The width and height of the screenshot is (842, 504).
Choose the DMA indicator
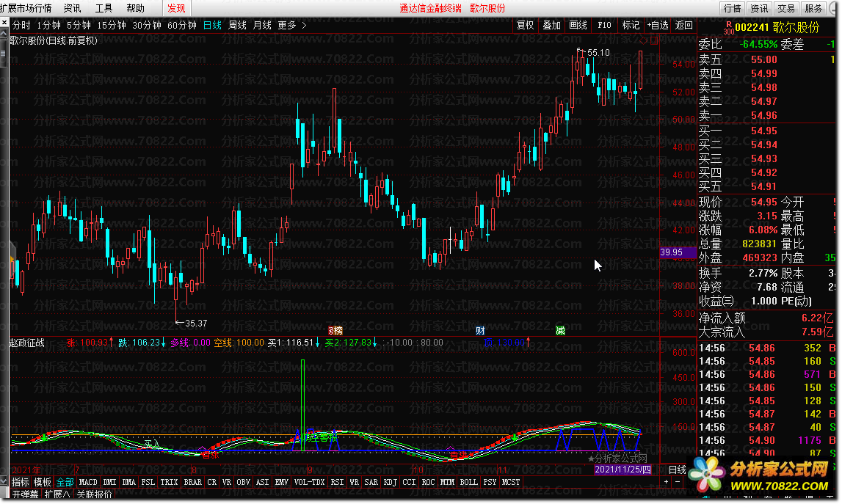point(129,482)
